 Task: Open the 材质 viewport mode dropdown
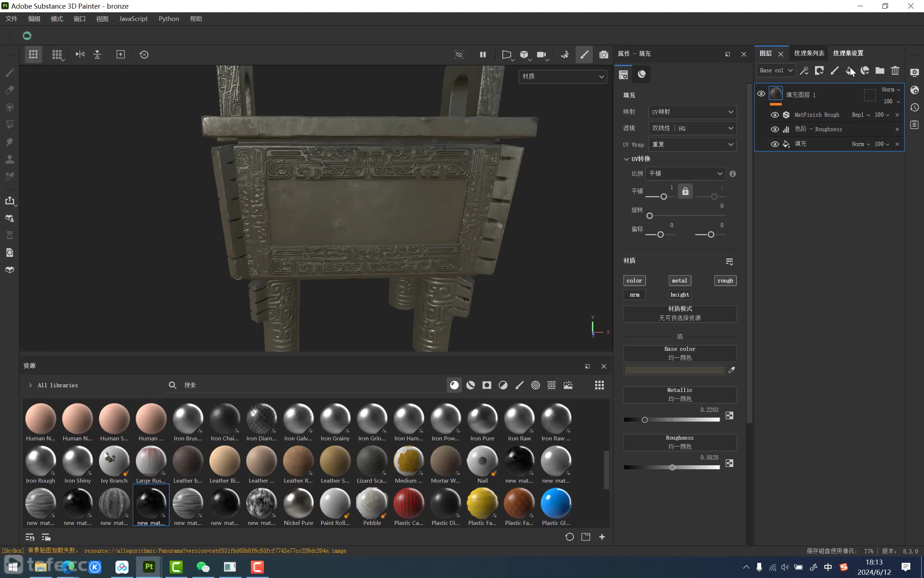[x=563, y=77]
